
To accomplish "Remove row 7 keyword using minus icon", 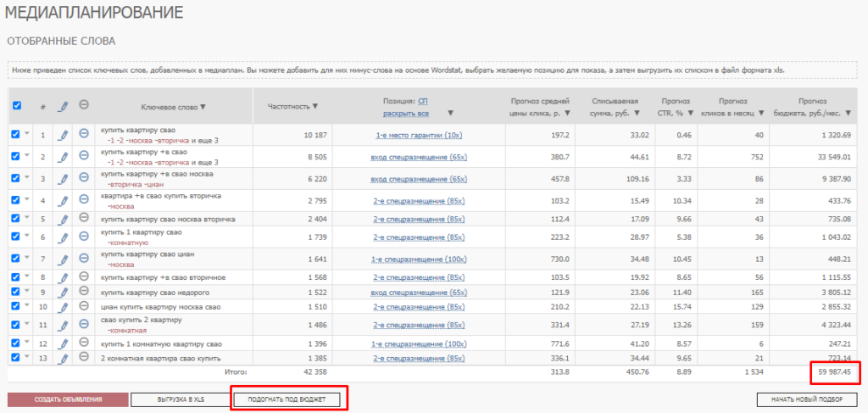I will point(84,258).
